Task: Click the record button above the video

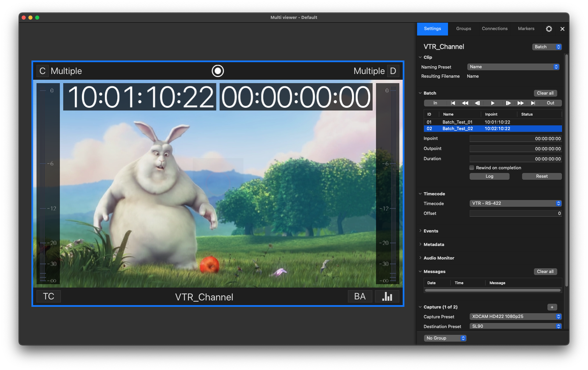Action: click(218, 71)
